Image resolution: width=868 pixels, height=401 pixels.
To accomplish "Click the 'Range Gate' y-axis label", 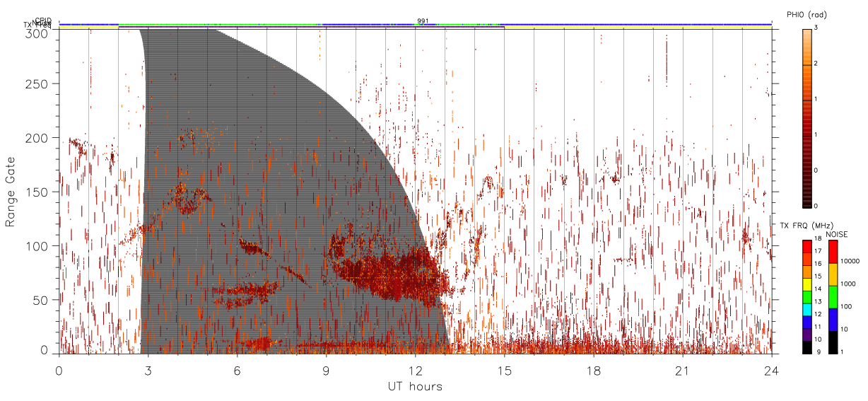I will [11, 191].
